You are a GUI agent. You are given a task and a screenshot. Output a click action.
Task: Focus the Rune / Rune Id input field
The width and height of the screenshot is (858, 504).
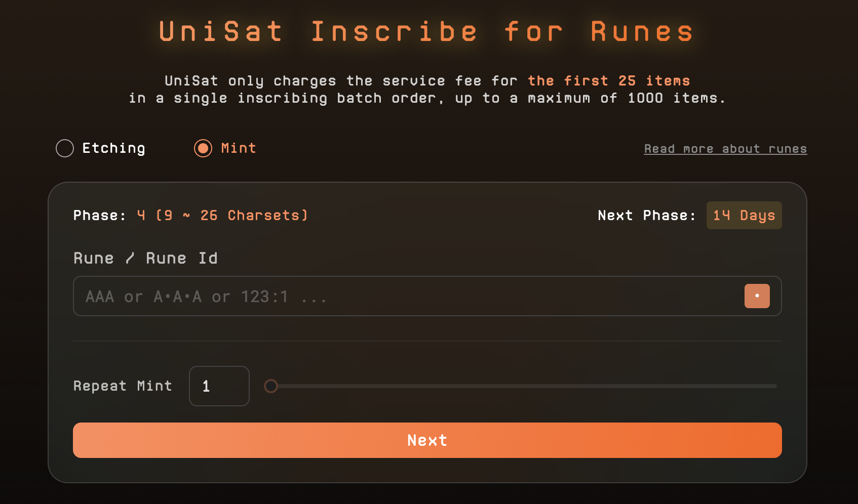tap(405, 296)
